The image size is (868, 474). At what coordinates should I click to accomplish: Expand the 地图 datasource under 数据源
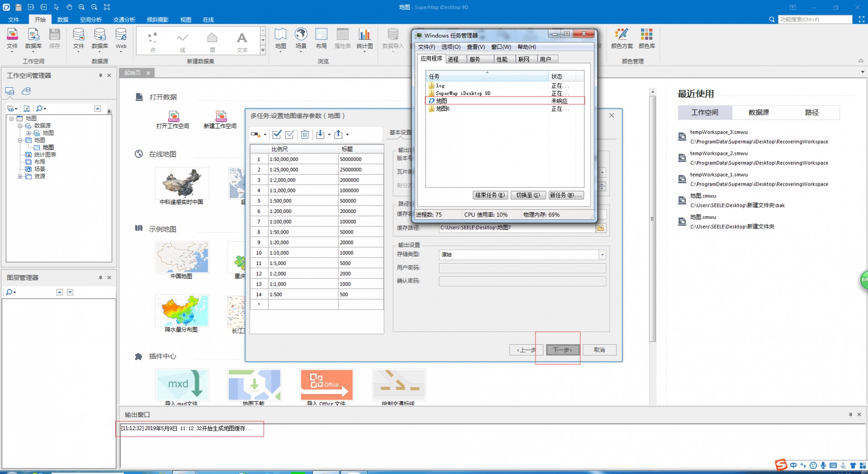(28, 133)
